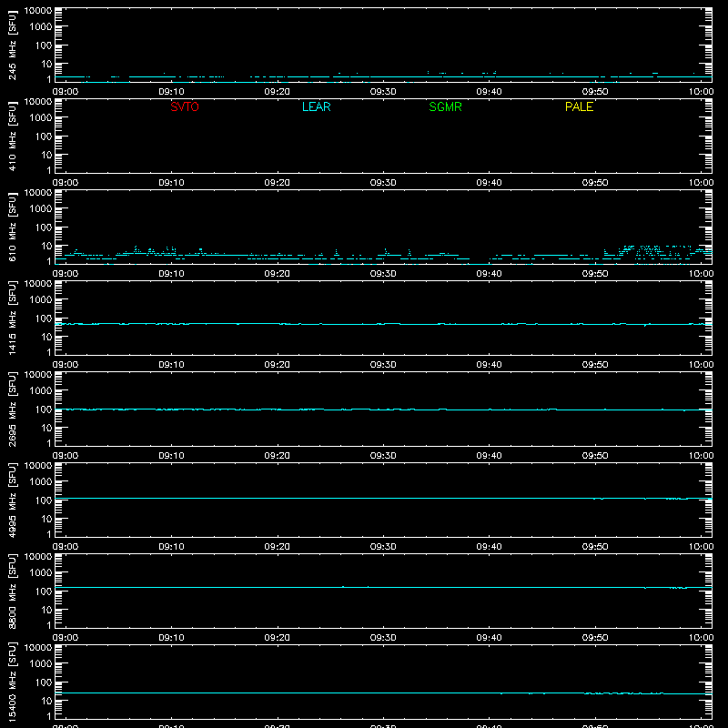728x728 pixels.
Task: Click the 09:20 time label below the 410 MHz plot
Action: [x=278, y=183]
